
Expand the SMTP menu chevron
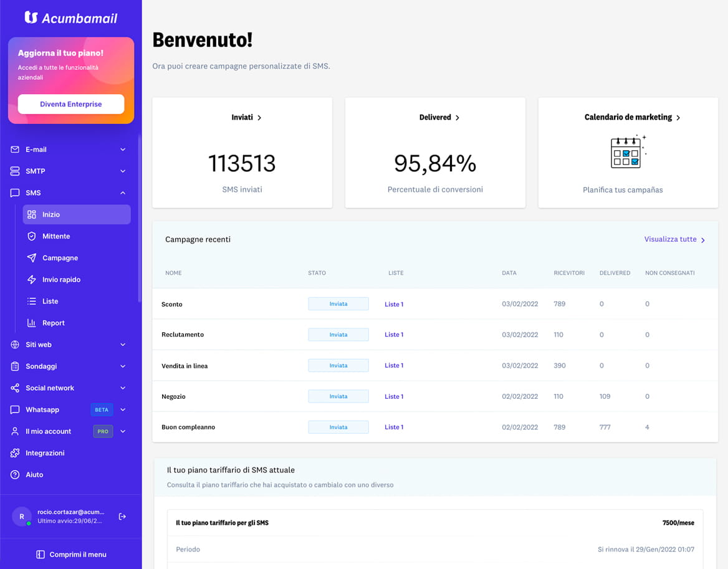[123, 171]
